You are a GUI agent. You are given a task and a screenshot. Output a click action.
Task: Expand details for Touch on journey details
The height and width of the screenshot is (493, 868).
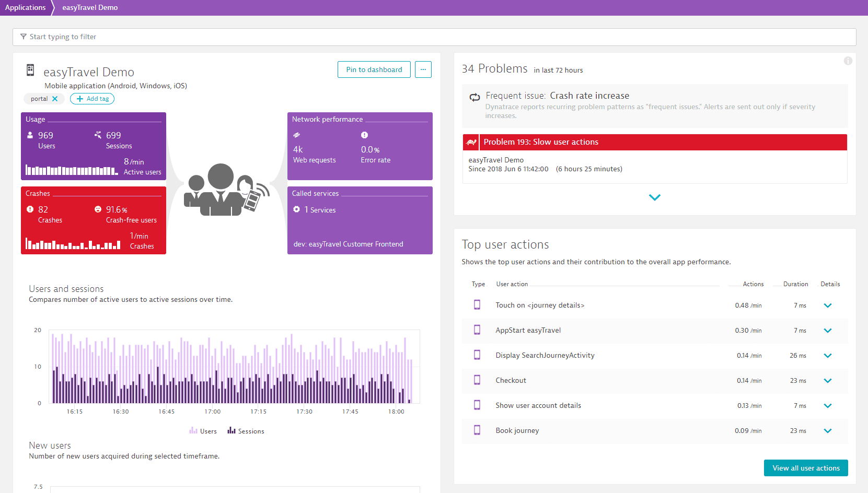(828, 306)
